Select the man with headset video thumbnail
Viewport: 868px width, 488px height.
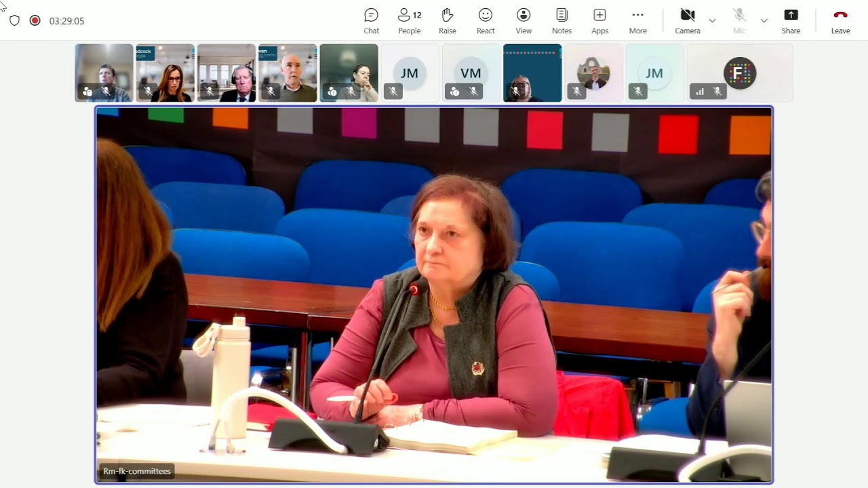(x=226, y=73)
